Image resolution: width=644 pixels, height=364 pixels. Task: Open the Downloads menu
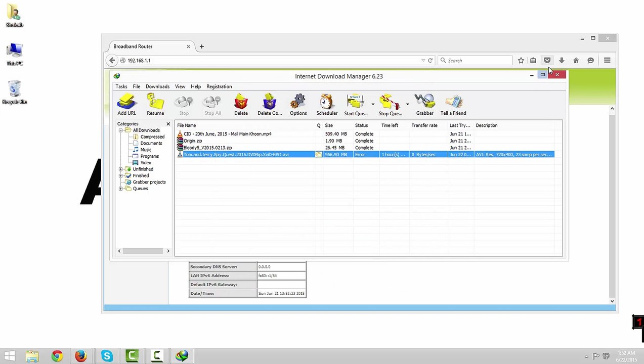pyautogui.click(x=157, y=86)
